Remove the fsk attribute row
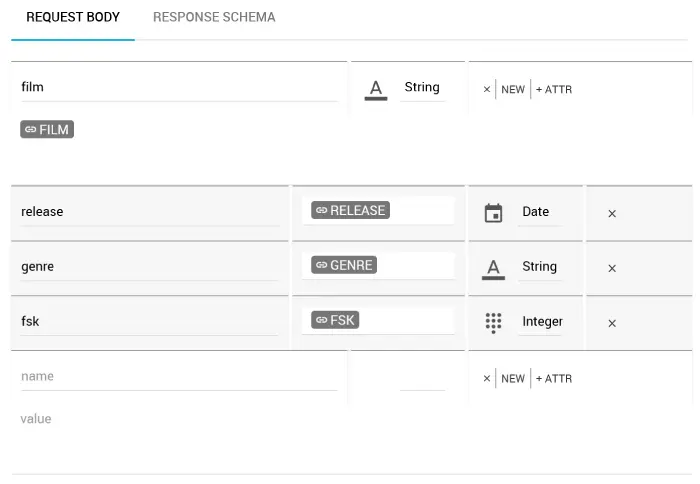The width and height of the screenshot is (700, 484). 612,323
